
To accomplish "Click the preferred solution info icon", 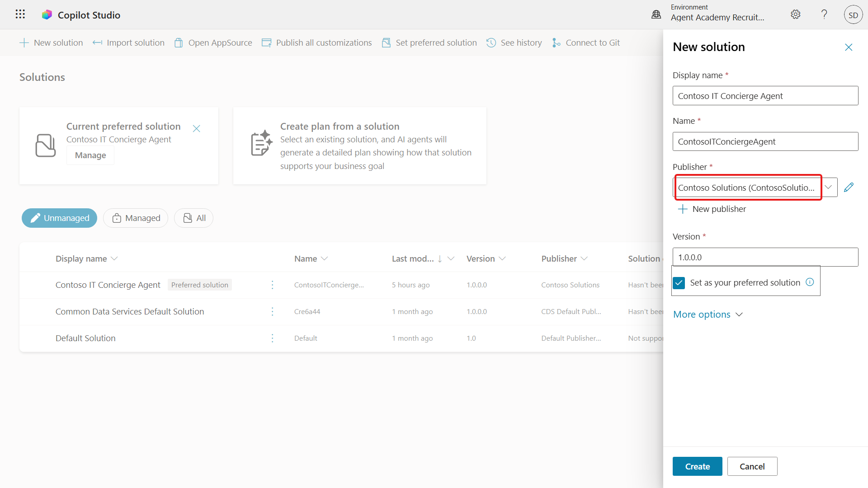I will click(810, 282).
